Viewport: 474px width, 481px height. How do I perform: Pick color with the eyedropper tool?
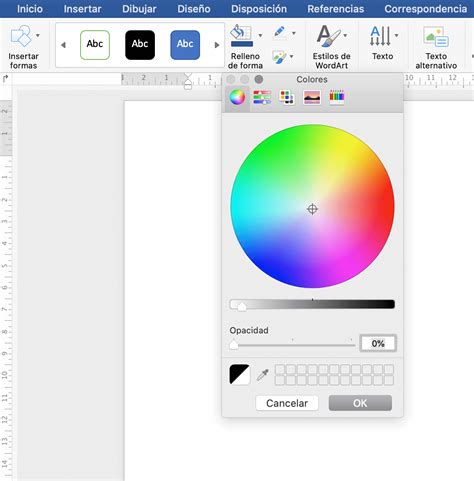tap(263, 375)
